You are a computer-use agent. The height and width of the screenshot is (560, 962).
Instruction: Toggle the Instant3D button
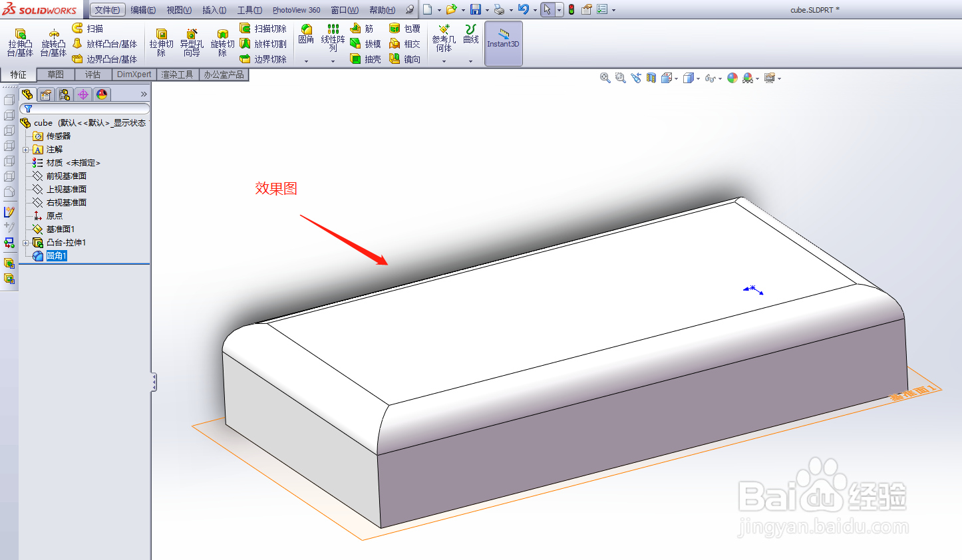pyautogui.click(x=504, y=43)
